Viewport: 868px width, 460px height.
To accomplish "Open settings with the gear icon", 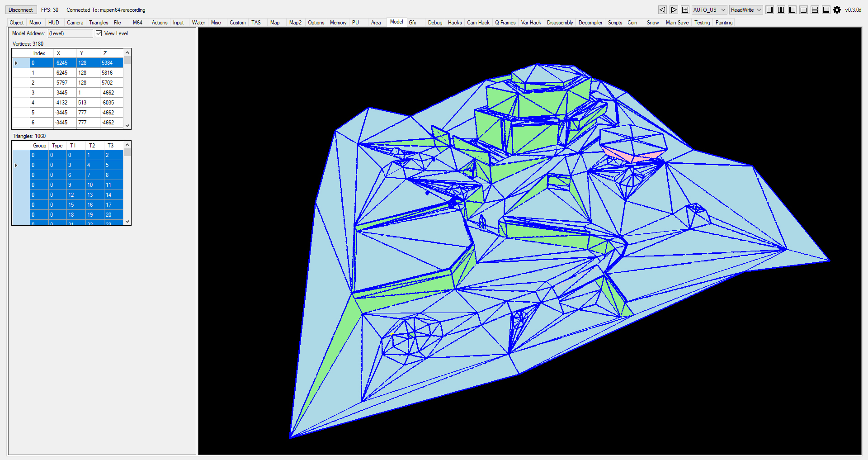I will [x=837, y=9].
